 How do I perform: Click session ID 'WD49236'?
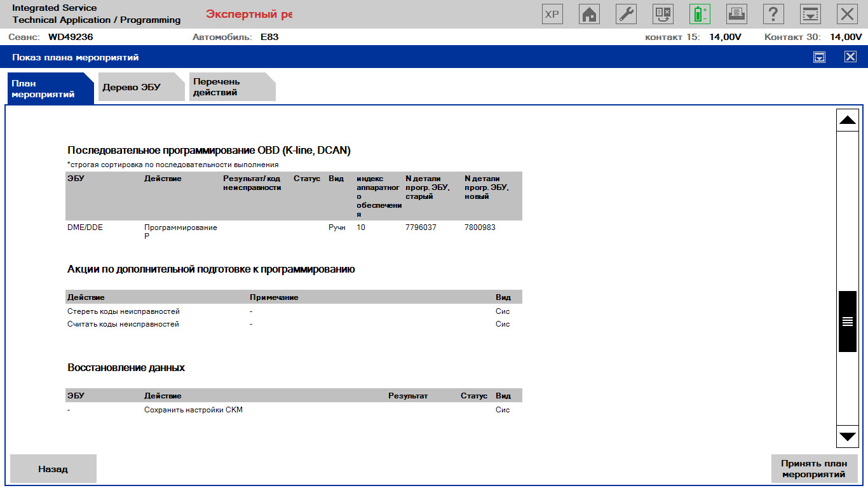coord(71,37)
